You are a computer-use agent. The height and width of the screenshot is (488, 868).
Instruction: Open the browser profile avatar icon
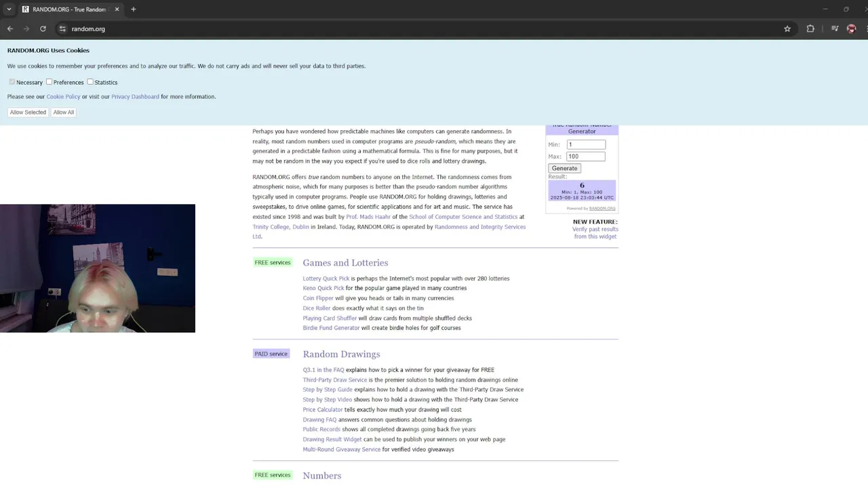click(852, 28)
